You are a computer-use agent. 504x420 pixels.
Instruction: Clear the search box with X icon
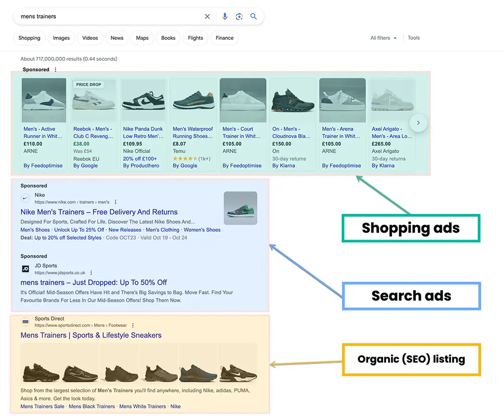pos(207,17)
